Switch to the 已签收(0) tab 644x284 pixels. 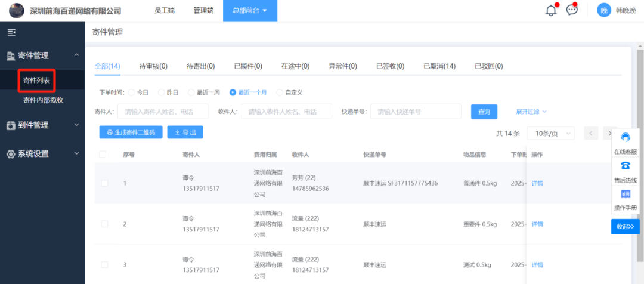click(x=390, y=66)
